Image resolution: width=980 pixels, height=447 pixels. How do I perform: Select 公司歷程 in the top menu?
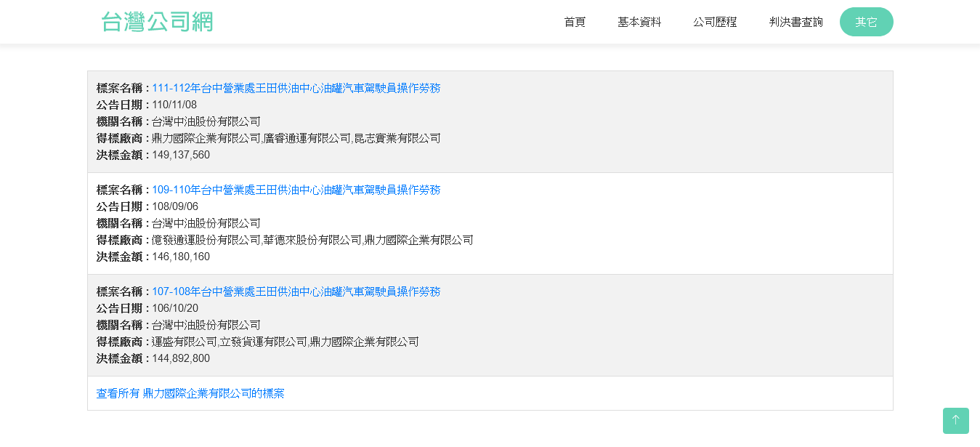click(715, 22)
